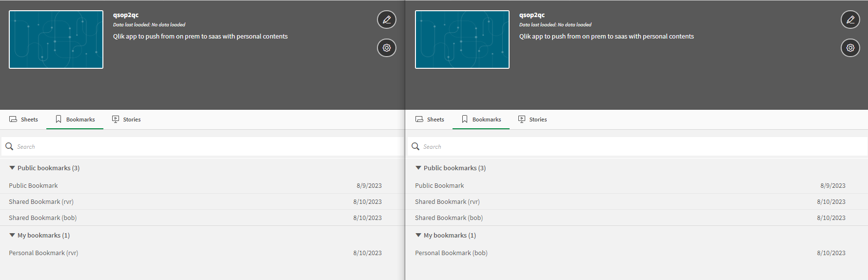Click 8/9/2023 date in right panel
The image size is (868, 280).
point(833,185)
